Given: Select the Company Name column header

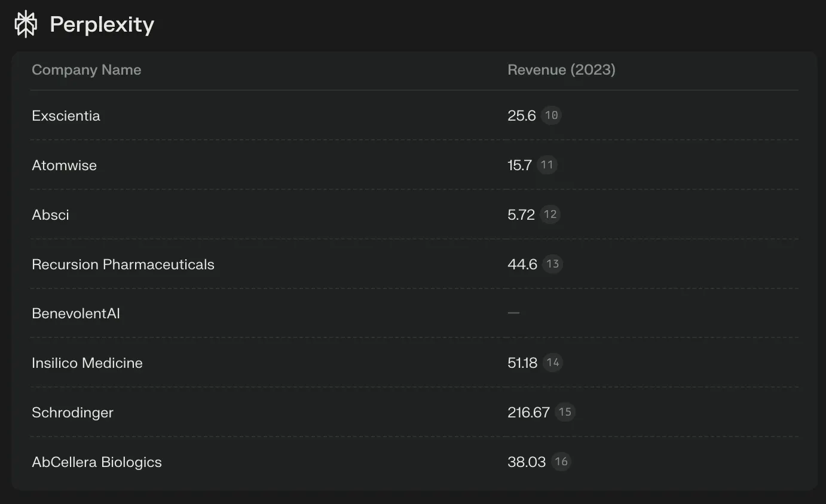Looking at the screenshot, I should pos(87,70).
